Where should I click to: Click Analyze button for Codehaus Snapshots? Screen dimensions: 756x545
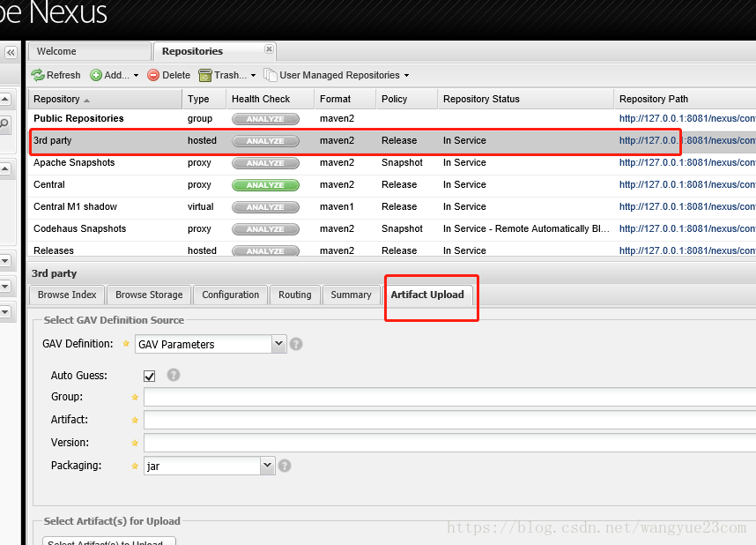266,229
